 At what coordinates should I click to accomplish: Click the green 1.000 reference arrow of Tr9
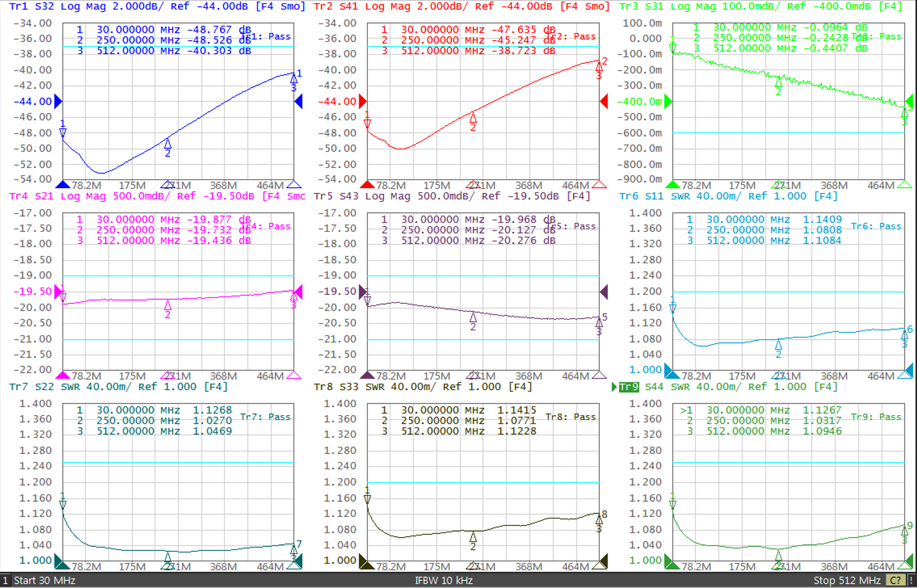point(668,560)
